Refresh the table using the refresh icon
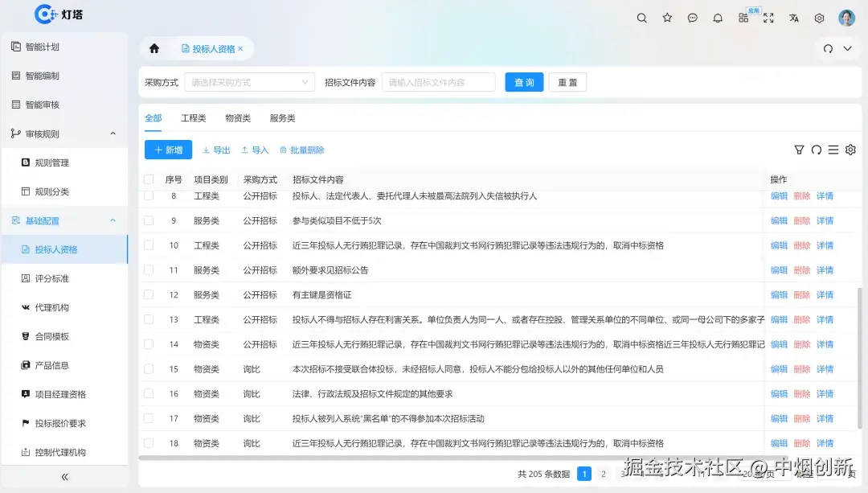 pos(816,150)
